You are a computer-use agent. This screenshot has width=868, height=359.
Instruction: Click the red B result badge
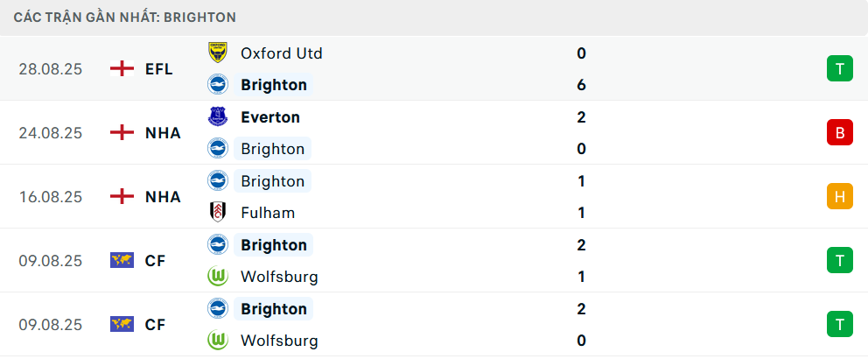coord(839,133)
